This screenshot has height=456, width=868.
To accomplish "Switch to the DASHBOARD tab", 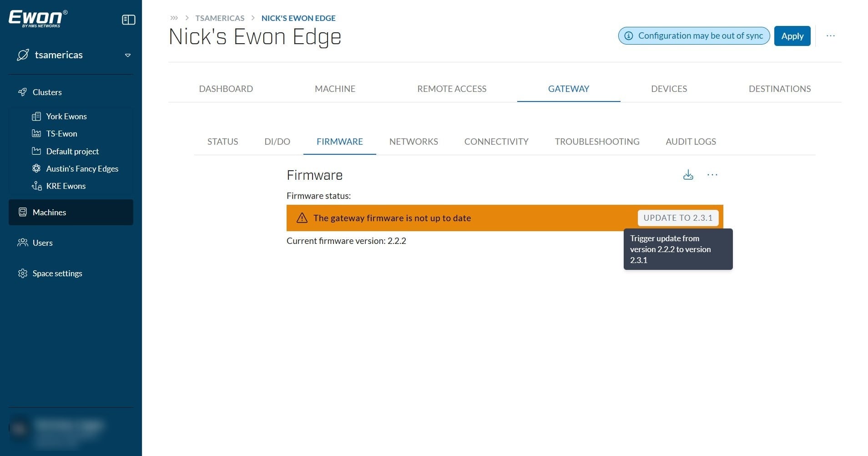I will (226, 89).
